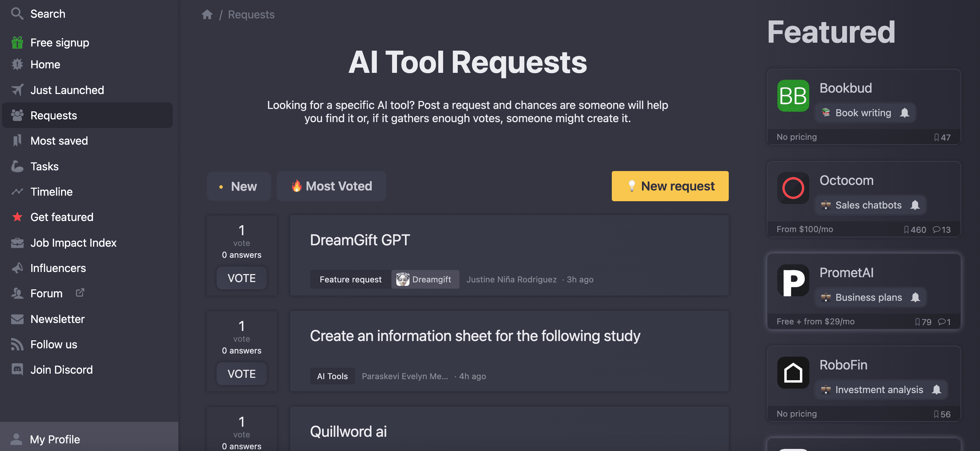This screenshot has height=451, width=980.
Task: Open the Job Impact Index page
Action: click(73, 242)
